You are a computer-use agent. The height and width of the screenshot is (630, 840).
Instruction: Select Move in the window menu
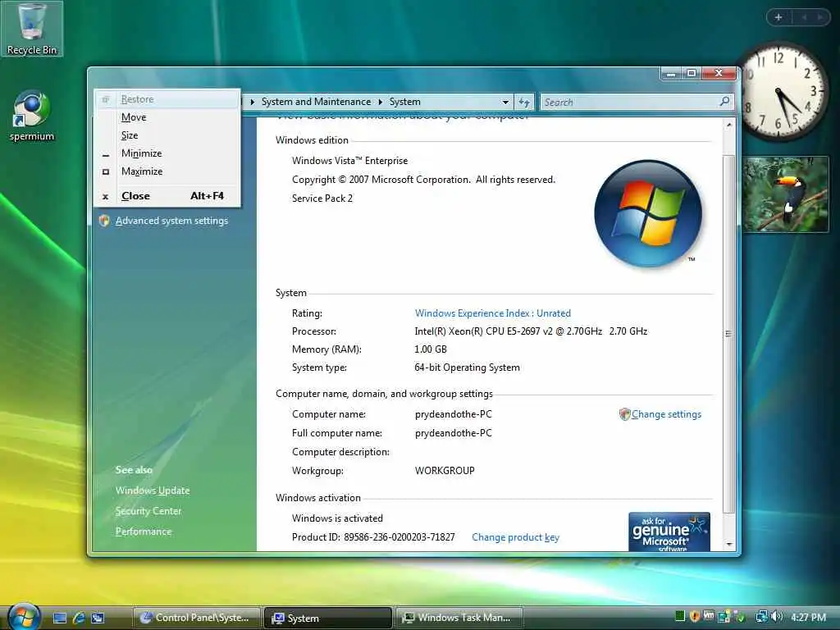167,117
